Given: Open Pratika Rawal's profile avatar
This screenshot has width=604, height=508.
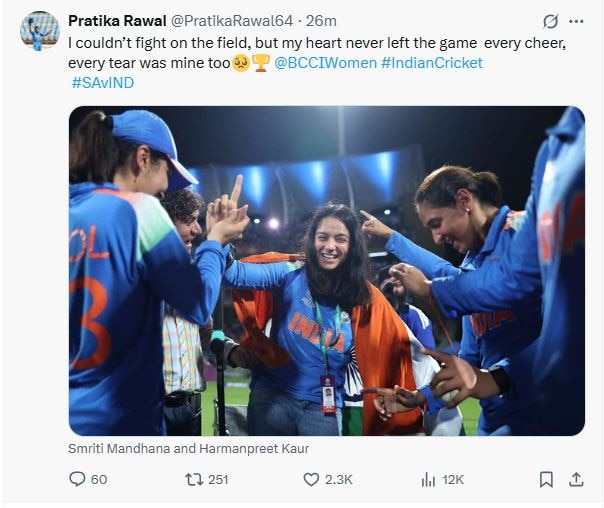Looking at the screenshot, I should pyautogui.click(x=39, y=31).
